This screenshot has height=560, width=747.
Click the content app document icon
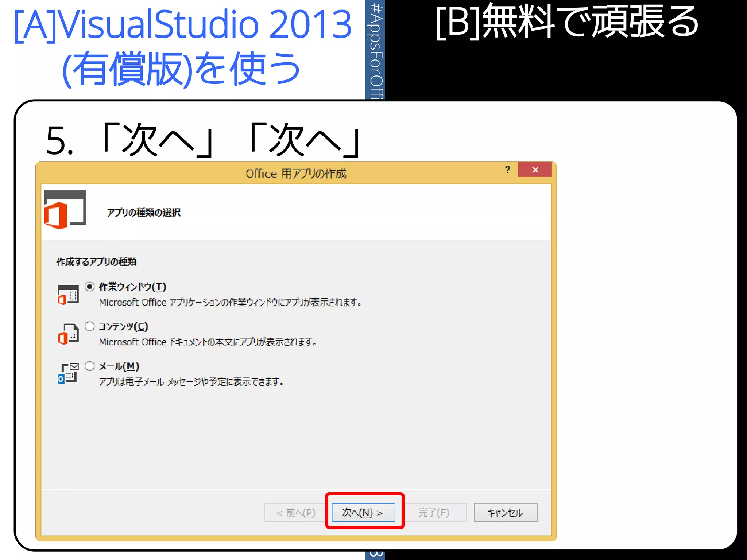click(68, 334)
